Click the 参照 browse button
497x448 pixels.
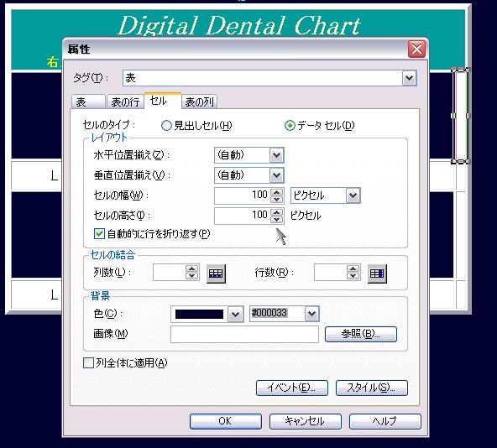coord(361,334)
